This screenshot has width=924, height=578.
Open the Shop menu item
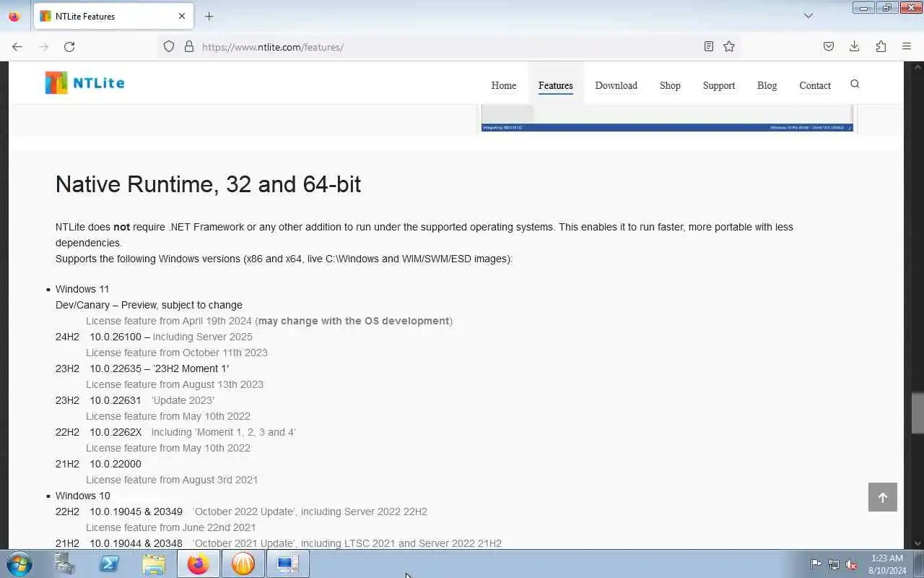670,85
